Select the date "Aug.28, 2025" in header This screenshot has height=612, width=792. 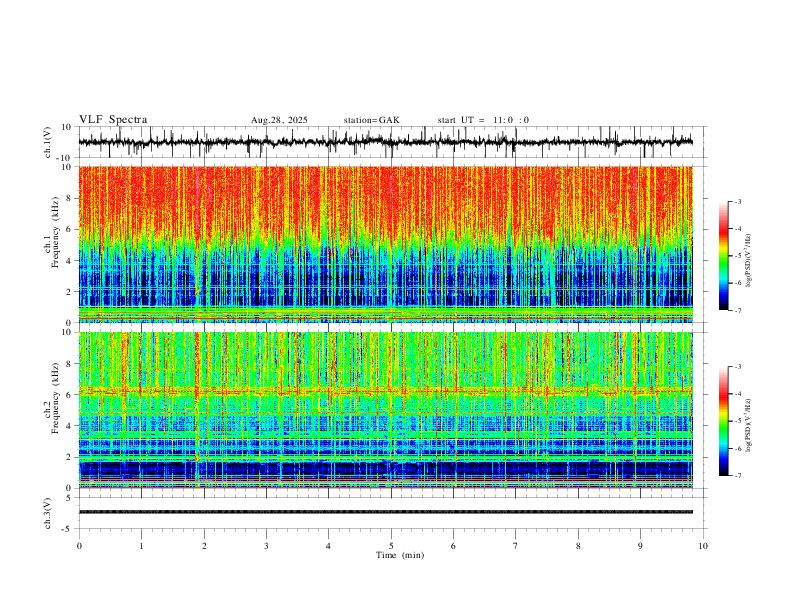click(279, 120)
